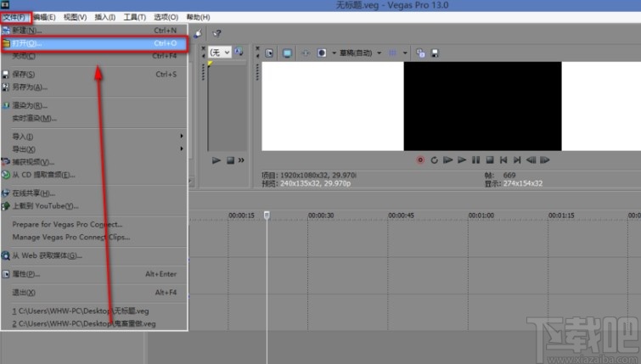The width and height of the screenshot is (641, 364).
Task: Toggle the Split Screen View icon
Action: tap(322, 53)
